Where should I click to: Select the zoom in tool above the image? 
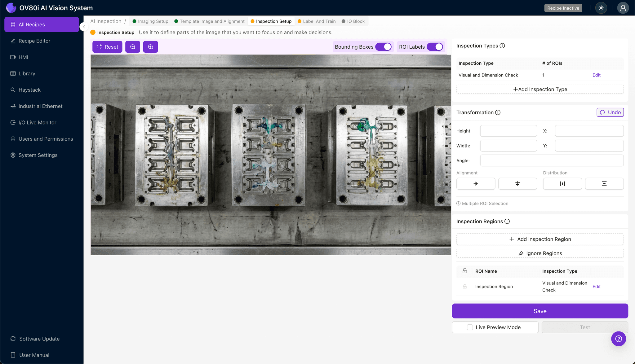click(151, 46)
